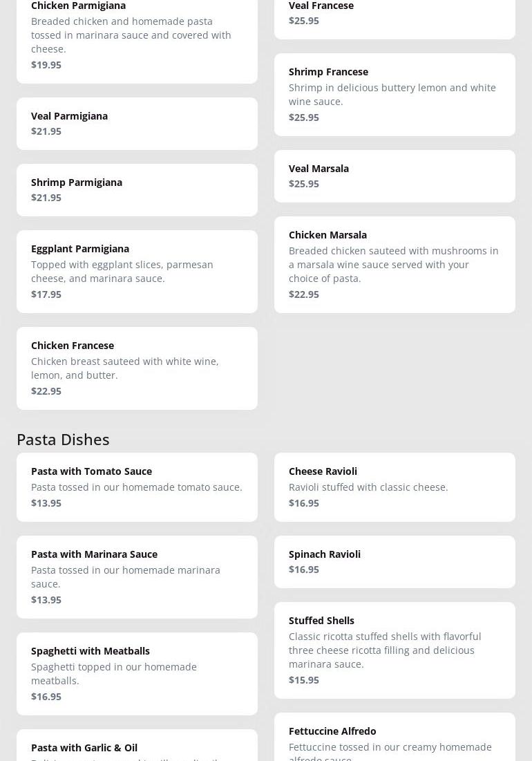Open Pasta with Garlic & Oil item

[x=137, y=746]
